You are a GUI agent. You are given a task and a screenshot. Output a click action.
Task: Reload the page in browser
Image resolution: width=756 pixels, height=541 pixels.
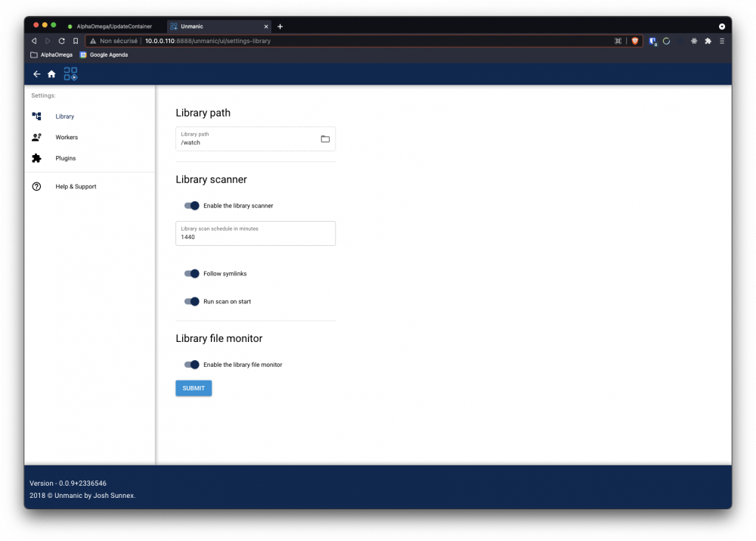(x=62, y=41)
